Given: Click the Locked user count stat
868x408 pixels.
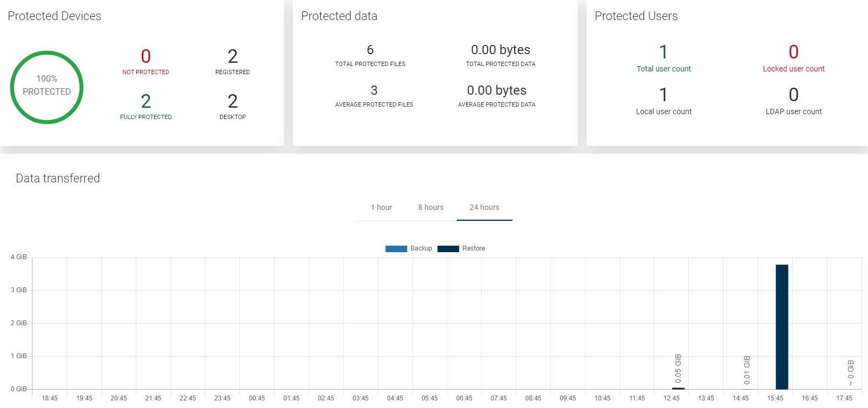Looking at the screenshot, I should tap(793, 52).
